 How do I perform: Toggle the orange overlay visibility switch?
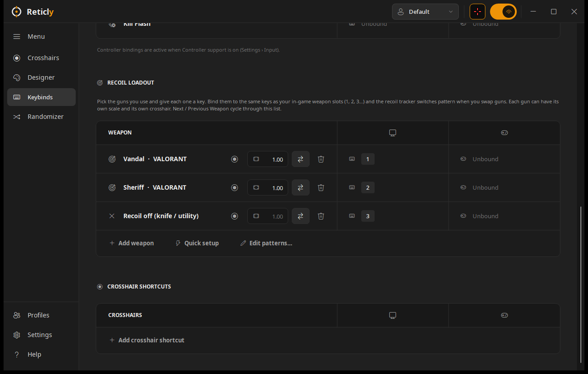[503, 12]
